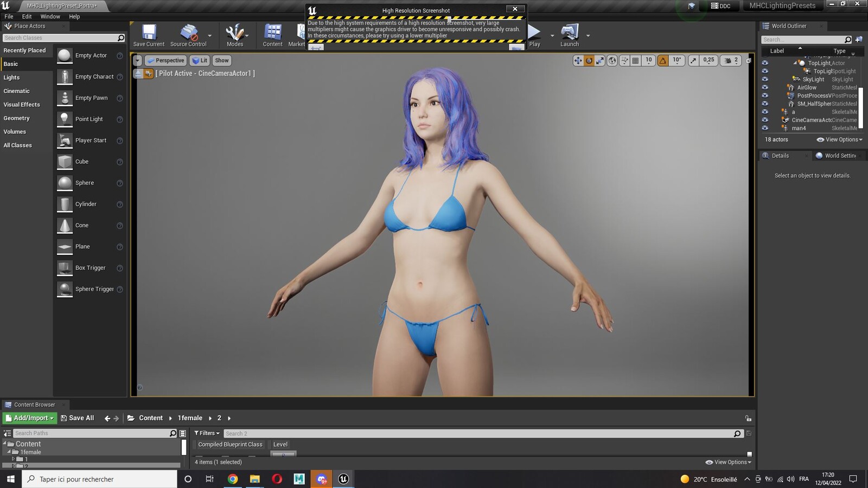
Task: Select the Point Light actor icon
Action: click(65, 119)
